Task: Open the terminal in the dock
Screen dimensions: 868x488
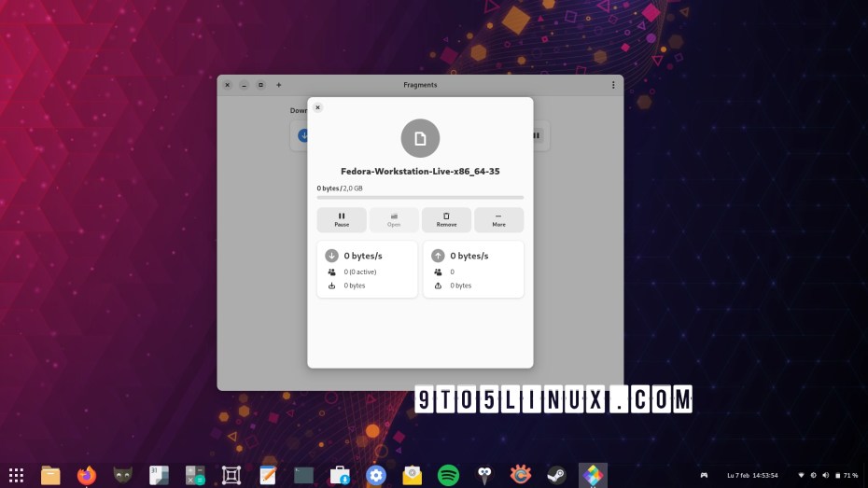Action: [303, 475]
